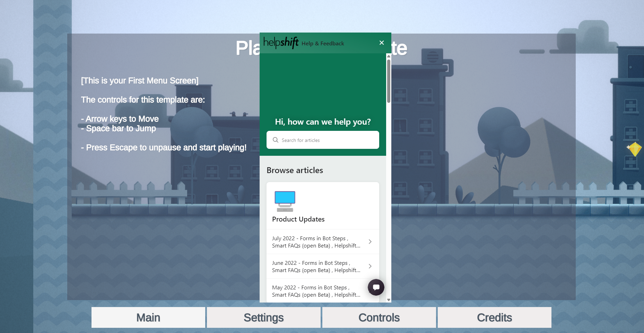Open the Product Updates section title

tap(298, 219)
